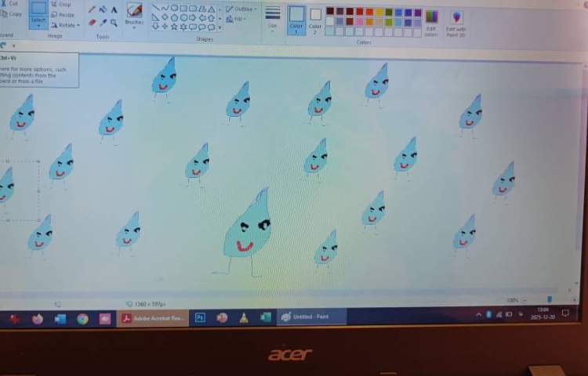Activate the Eraser tool
588x376 pixels.
pyautogui.click(x=92, y=23)
